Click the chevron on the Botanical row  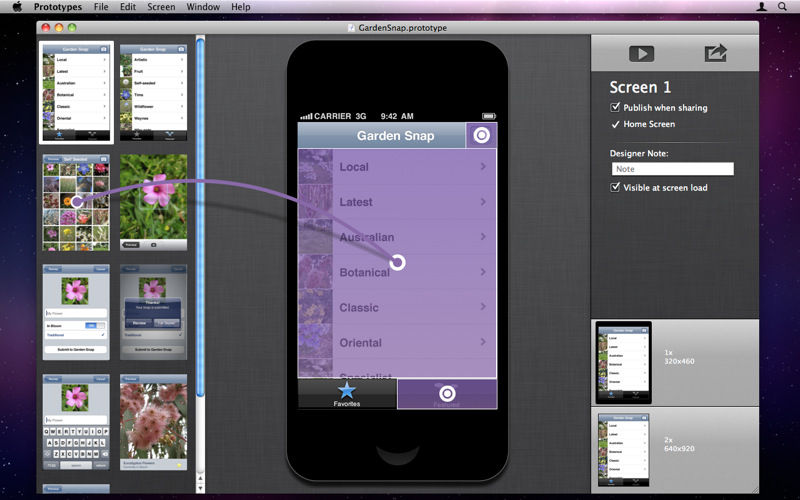[483, 272]
